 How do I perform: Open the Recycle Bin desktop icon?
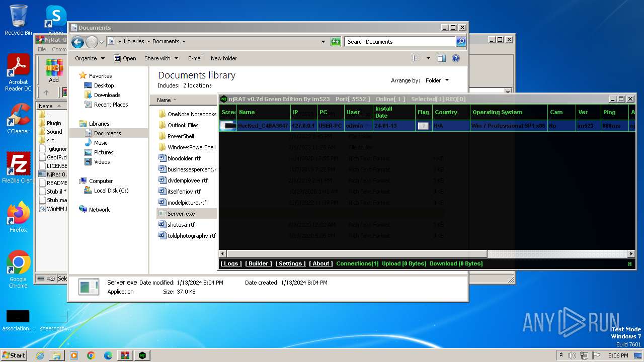(18, 20)
